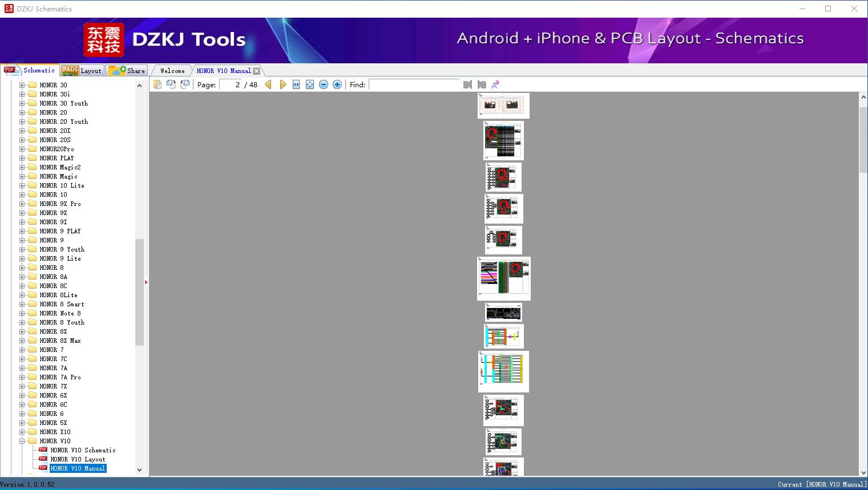Click the copy page icon in the PDF toolbar
Image resolution: width=868 pixels, height=490 pixels.
pyautogui.click(x=158, y=84)
